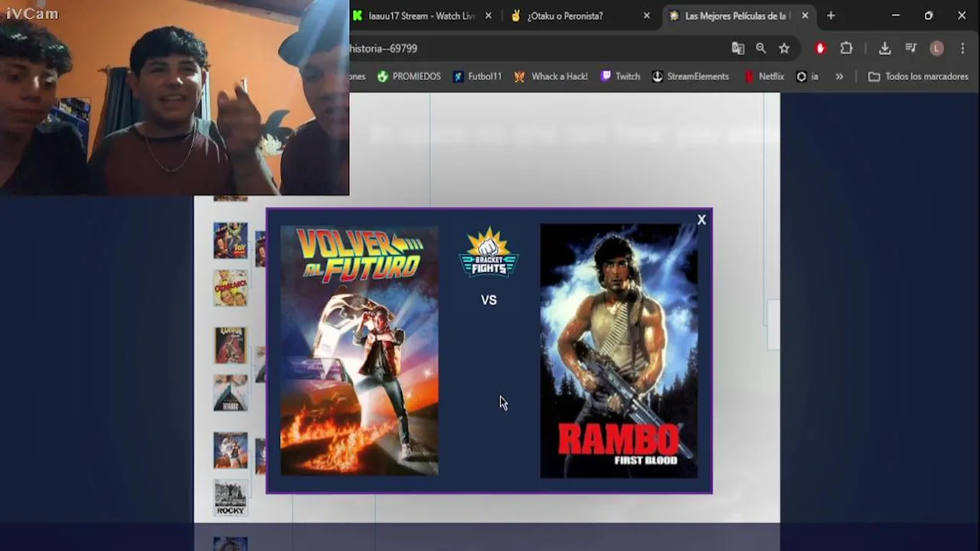Screen dimensions: 980x551
Task: Pick the Rambo First Blood poster
Action: click(619, 350)
